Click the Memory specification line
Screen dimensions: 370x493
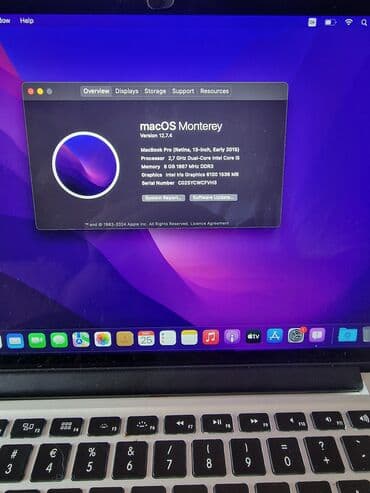pos(177,166)
